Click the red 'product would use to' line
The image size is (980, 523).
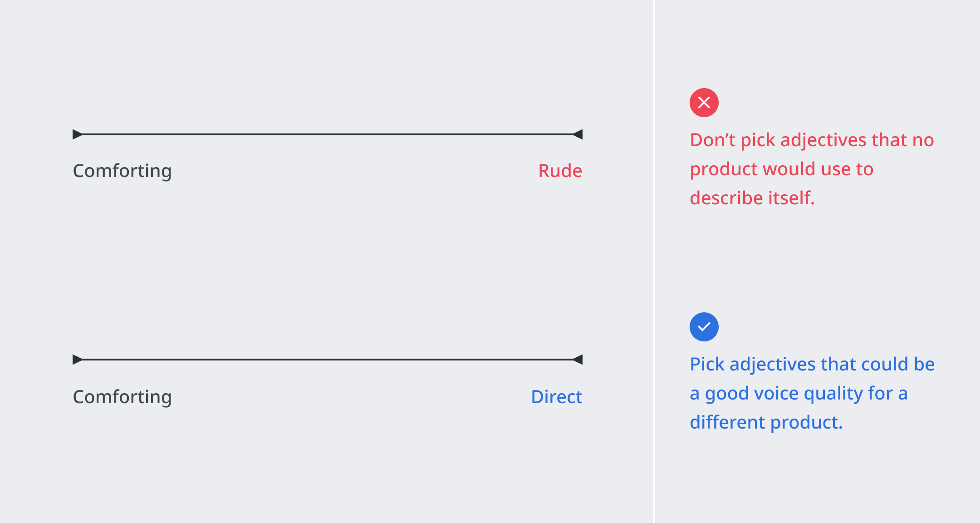(781, 169)
